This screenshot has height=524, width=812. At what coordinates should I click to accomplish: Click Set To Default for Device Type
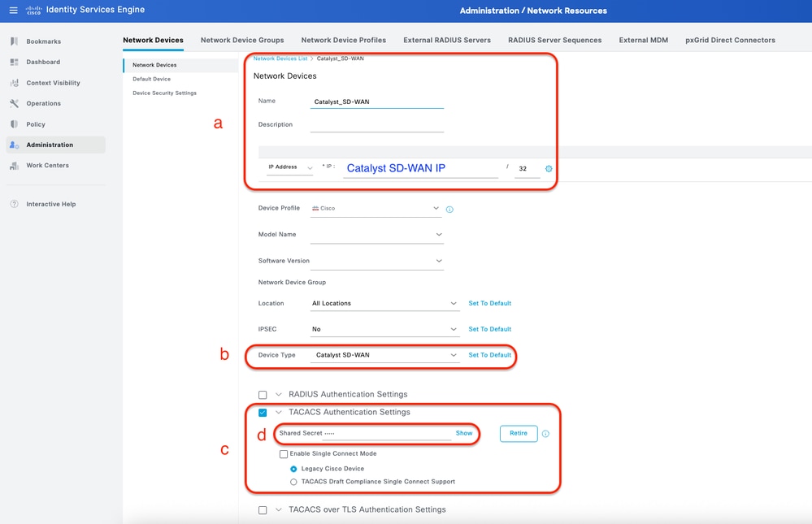[489, 355]
